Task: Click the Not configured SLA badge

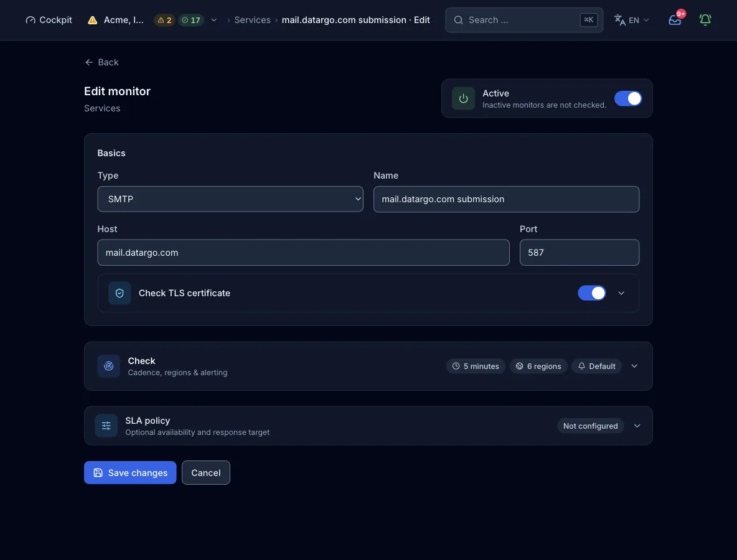Action: point(590,426)
